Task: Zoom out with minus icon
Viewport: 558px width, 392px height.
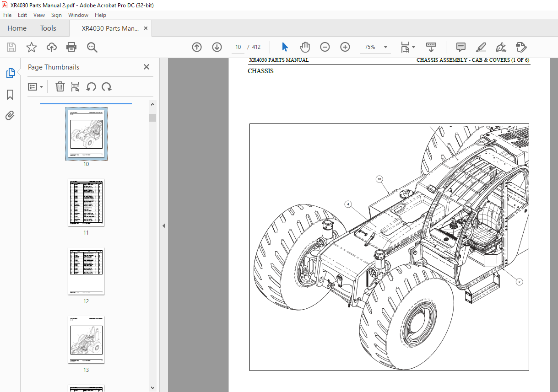Action: coord(325,47)
